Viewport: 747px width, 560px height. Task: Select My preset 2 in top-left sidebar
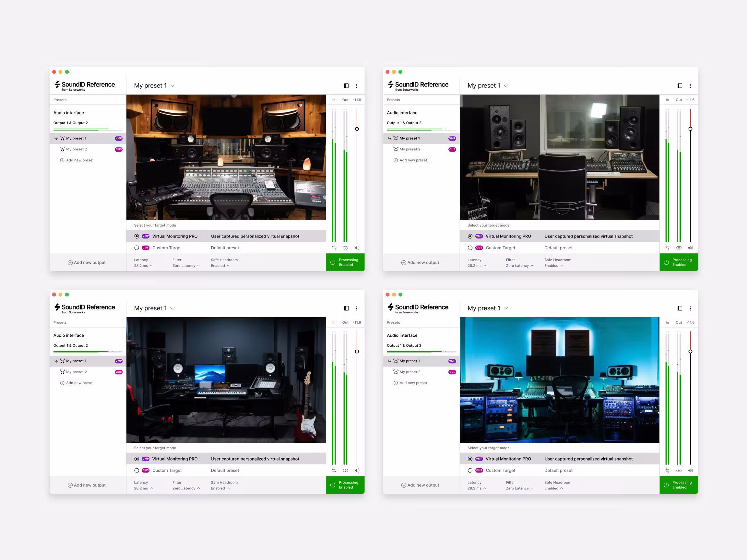click(88, 149)
